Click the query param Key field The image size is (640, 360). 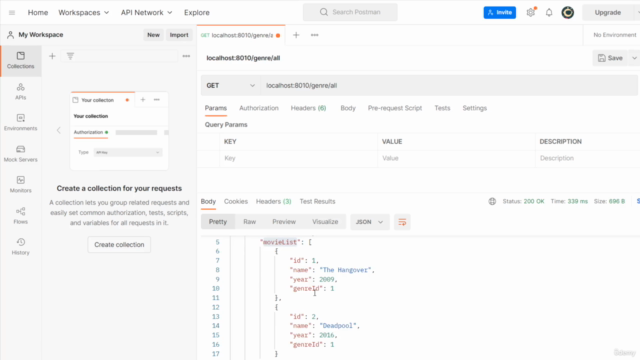pyautogui.click(x=298, y=158)
